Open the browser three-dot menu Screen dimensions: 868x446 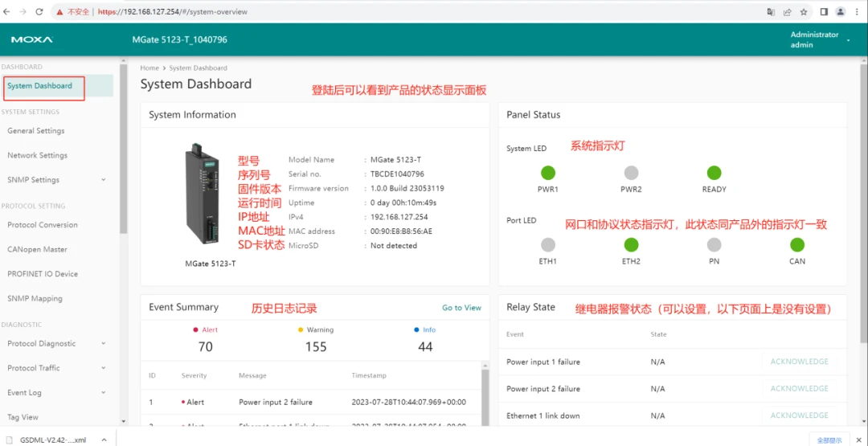[x=858, y=11]
